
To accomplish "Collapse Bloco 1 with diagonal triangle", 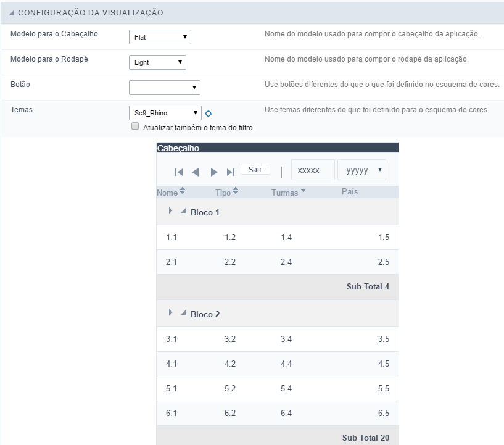I will pos(183,211).
